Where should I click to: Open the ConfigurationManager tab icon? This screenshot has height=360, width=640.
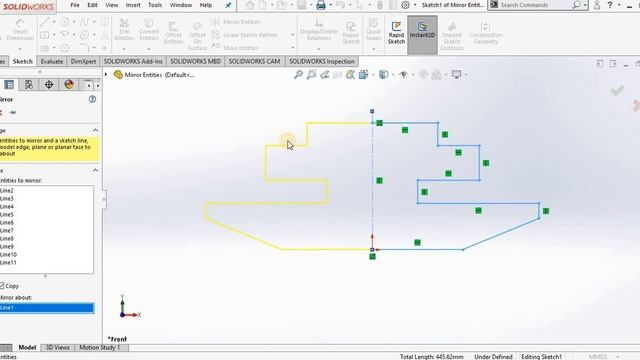pyautogui.click(x=29, y=84)
